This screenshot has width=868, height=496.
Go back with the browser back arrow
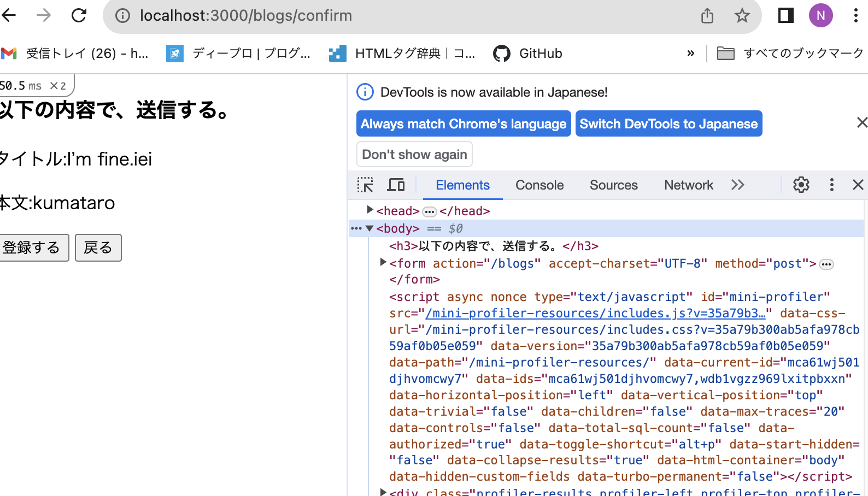(x=8, y=15)
